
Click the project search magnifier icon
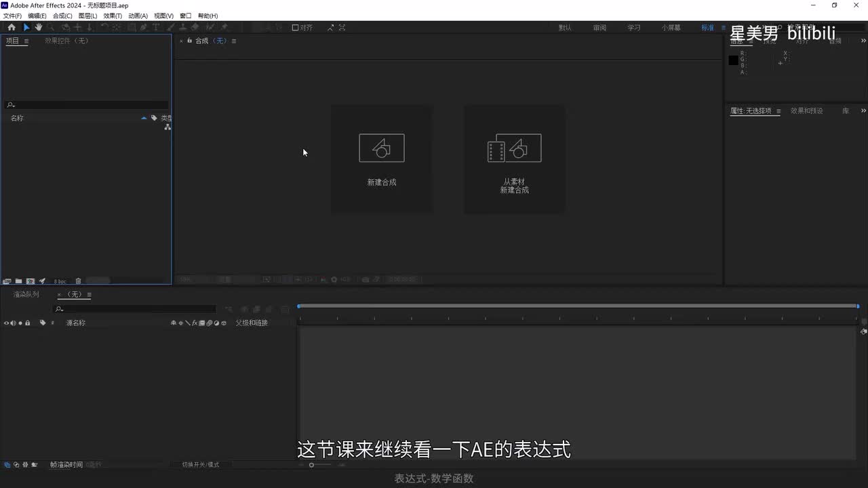point(10,105)
